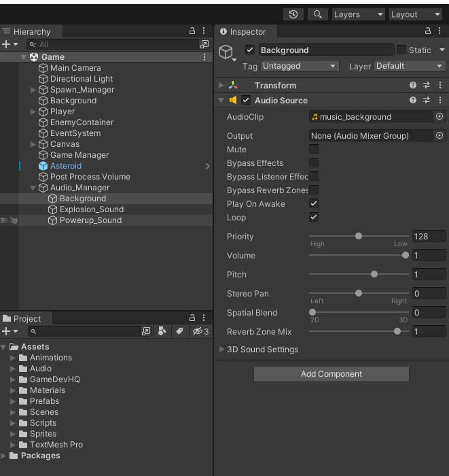This screenshot has width=449, height=476.
Task: Open Project search scope picker icon
Action: [x=146, y=331]
